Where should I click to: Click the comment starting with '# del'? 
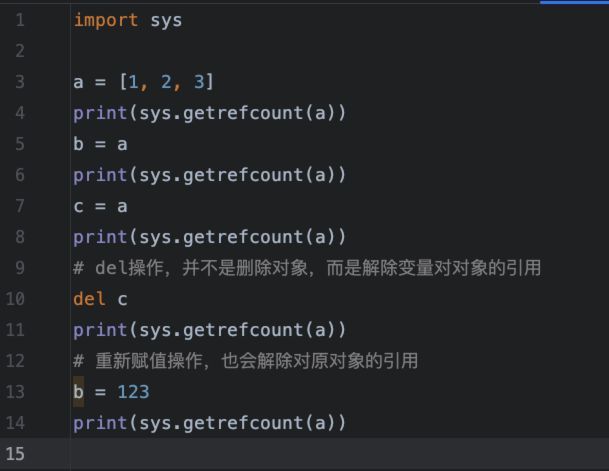306,268
